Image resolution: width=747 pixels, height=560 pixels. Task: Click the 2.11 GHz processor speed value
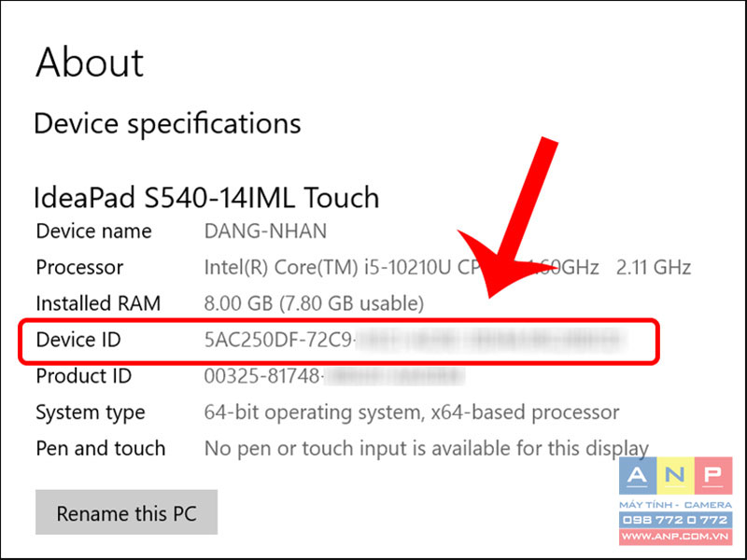click(653, 267)
